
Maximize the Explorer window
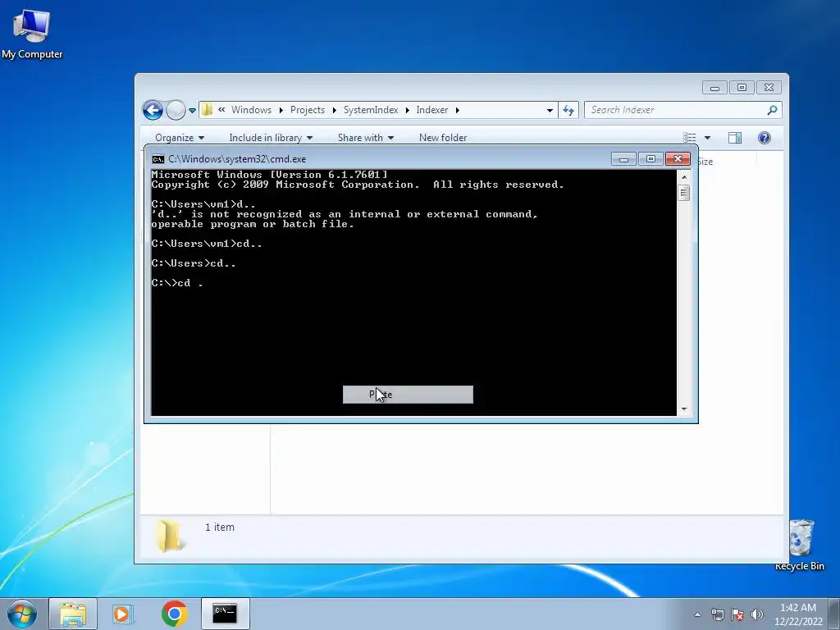(742, 87)
